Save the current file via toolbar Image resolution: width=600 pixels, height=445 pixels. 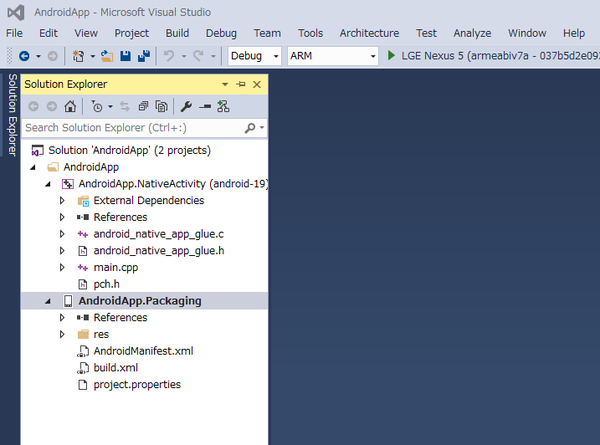pyautogui.click(x=126, y=56)
